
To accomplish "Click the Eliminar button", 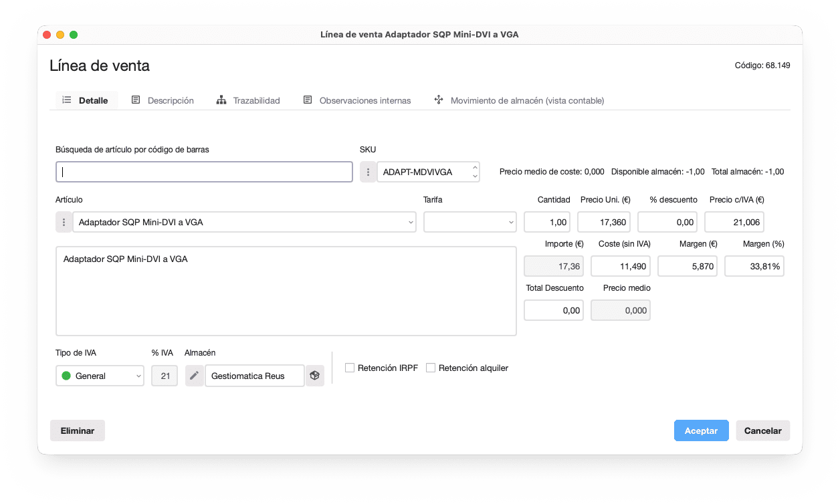I will point(78,430).
